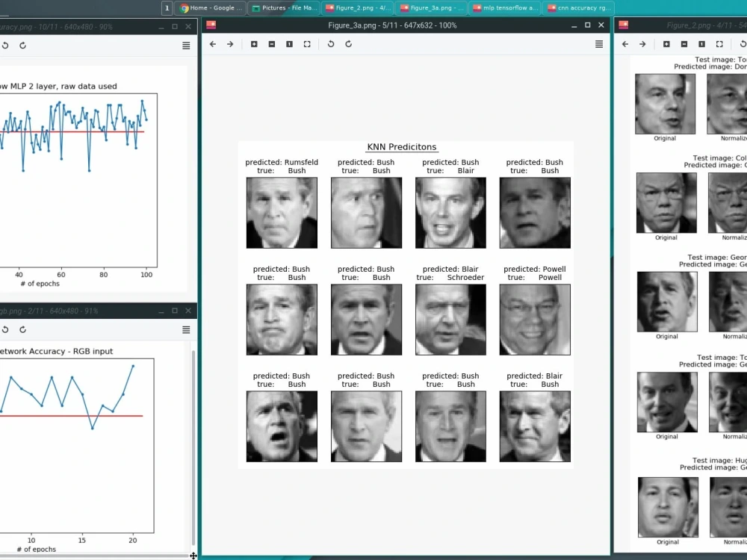This screenshot has height=560, width=747.
Task: Click face labeled 'predicted: Blair true: Bush'
Action: point(535,426)
